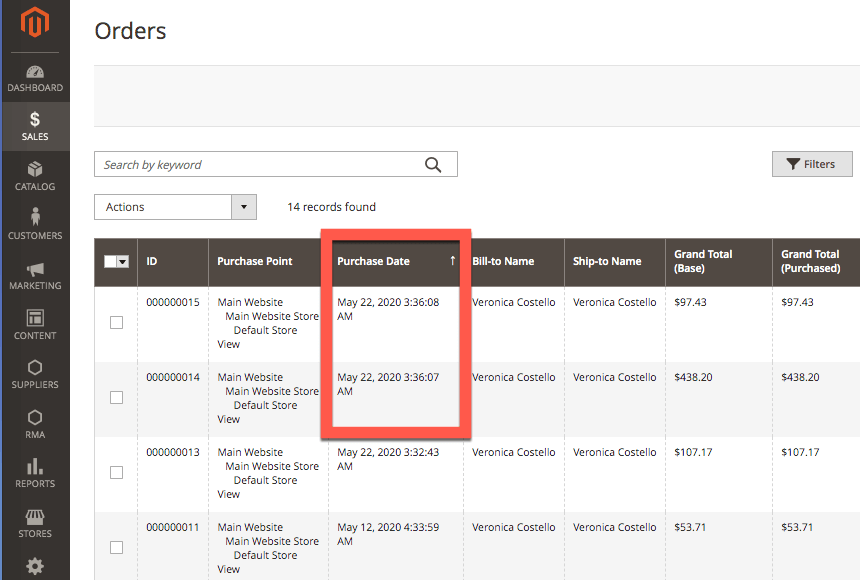Click the Magento logo icon
The width and height of the screenshot is (860, 580).
coord(35,24)
